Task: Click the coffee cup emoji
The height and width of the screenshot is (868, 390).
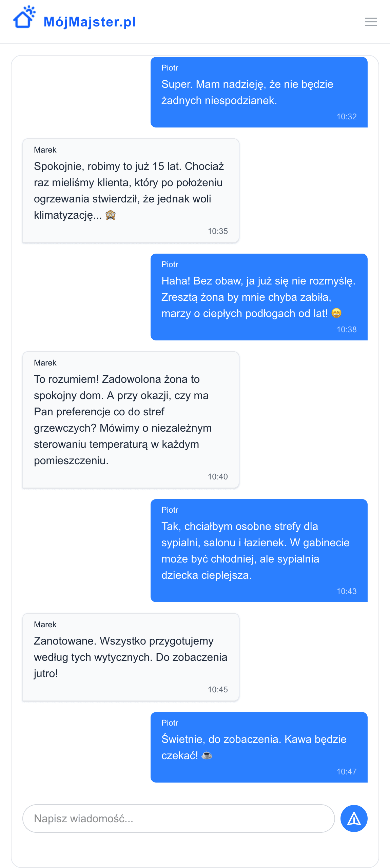Action: tap(207, 755)
